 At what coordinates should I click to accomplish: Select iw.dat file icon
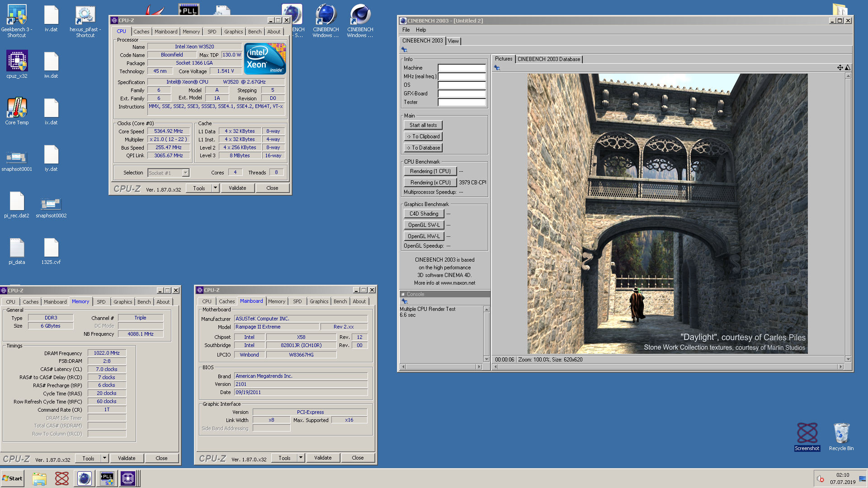51,65
